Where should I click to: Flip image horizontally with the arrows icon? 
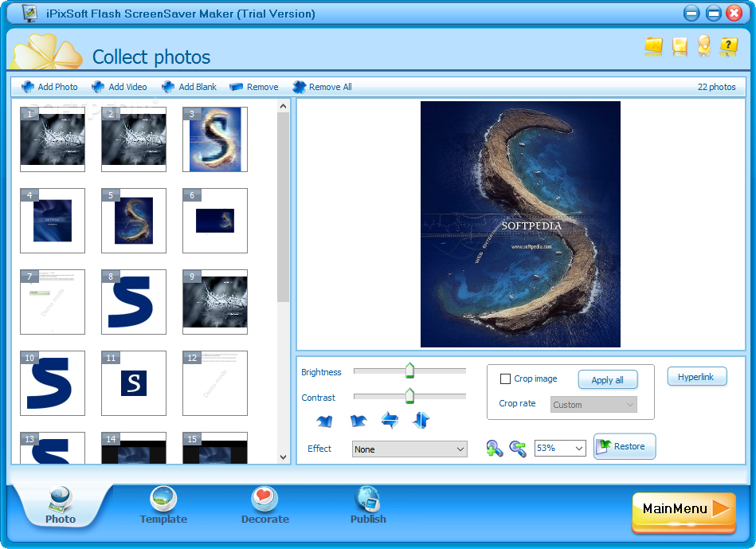(390, 420)
